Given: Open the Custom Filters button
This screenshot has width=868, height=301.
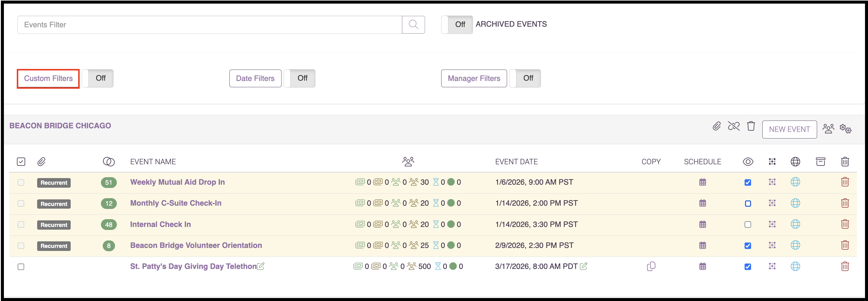Looking at the screenshot, I should point(48,79).
